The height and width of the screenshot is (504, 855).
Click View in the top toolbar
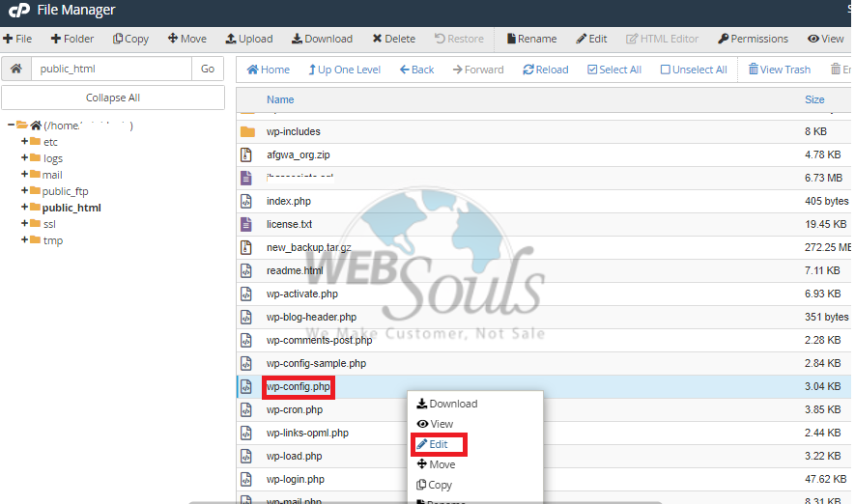click(826, 39)
